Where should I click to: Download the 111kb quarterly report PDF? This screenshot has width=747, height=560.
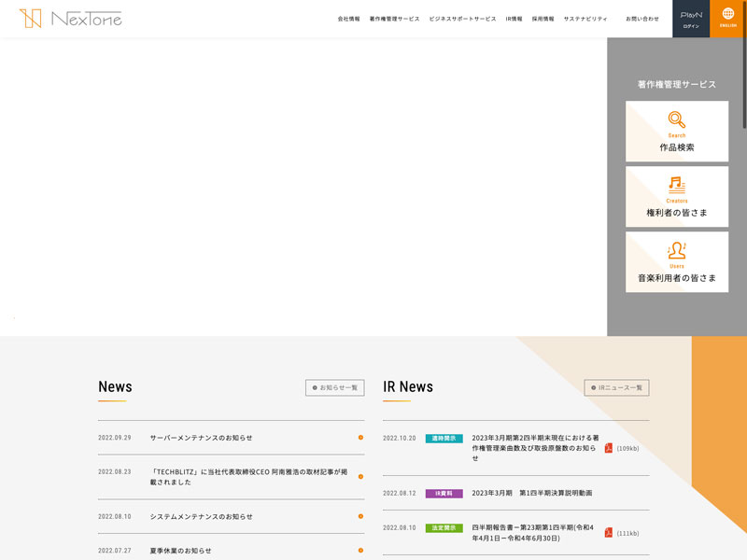[x=609, y=532]
